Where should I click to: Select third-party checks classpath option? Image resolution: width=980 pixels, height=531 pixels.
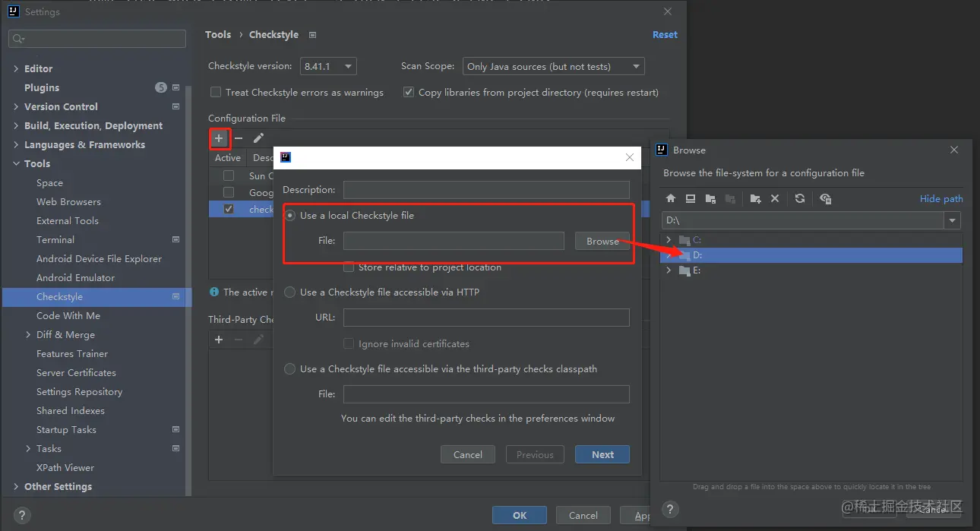coord(290,369)
